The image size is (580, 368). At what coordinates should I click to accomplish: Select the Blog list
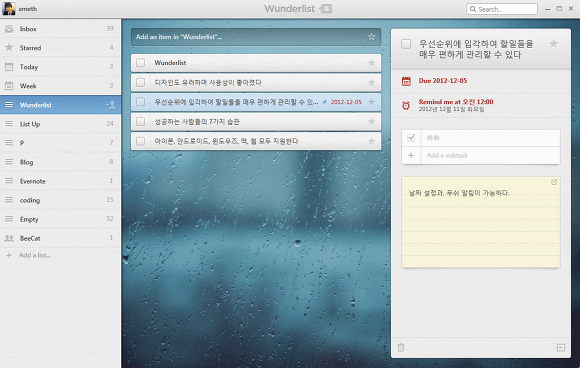[60, 162]
